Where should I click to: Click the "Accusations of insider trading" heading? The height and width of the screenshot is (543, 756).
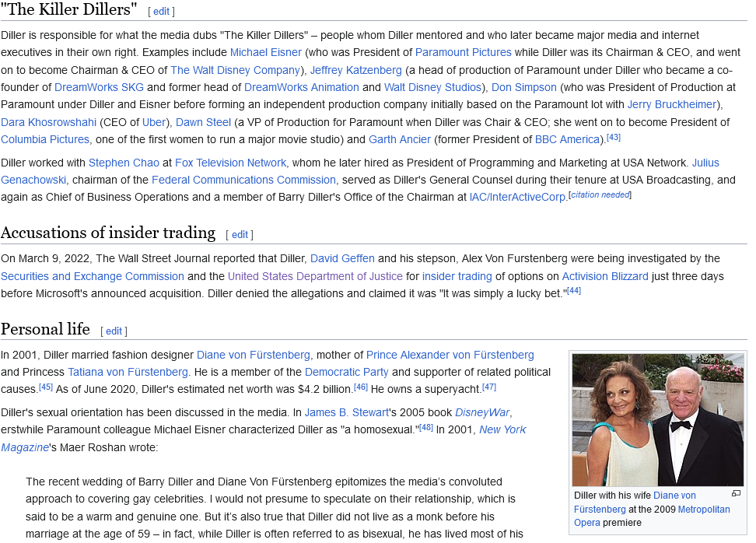click(x=108, y=233)
